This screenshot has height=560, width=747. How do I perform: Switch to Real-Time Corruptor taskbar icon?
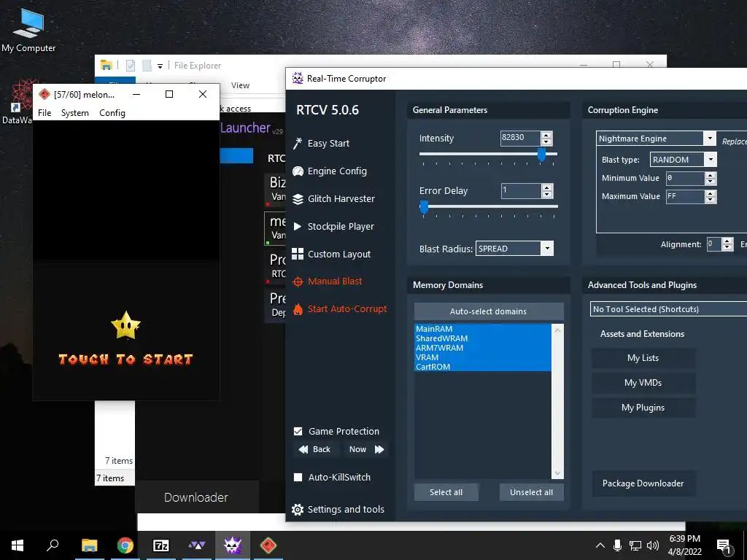233,545
